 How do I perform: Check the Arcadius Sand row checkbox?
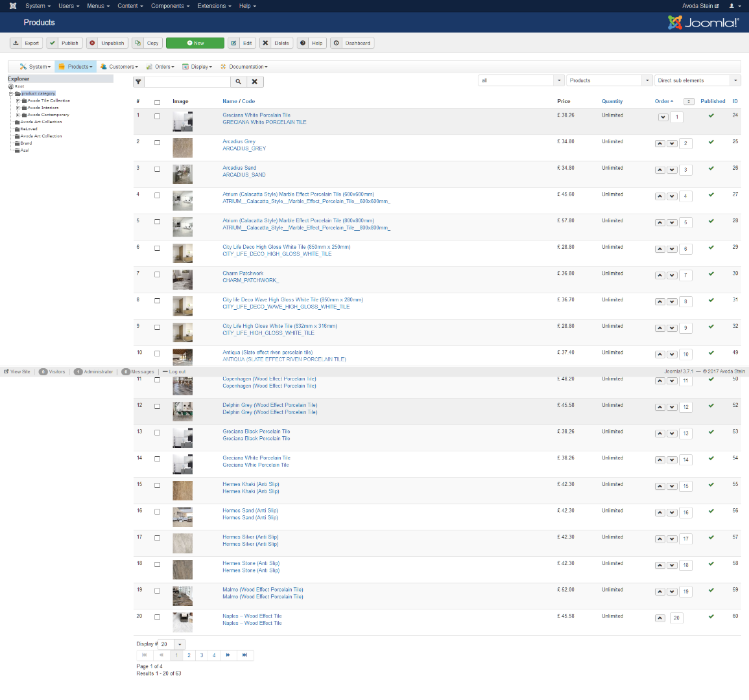[x=157, y=169]
